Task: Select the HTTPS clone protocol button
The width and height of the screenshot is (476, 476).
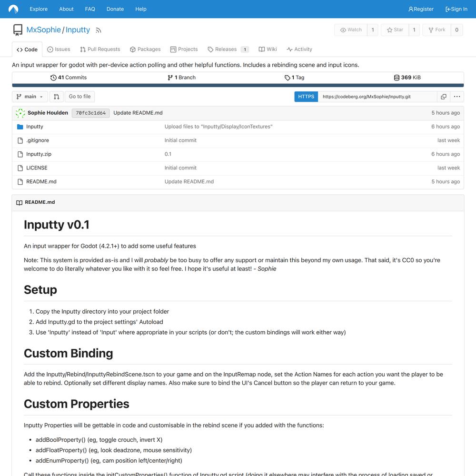Action: (x=306, y=97)
